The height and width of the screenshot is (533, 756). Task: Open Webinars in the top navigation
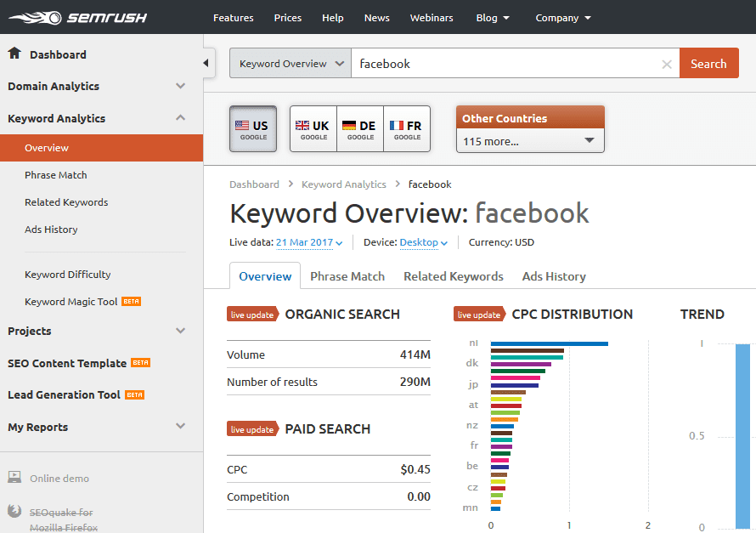click(x=432, y=18)
